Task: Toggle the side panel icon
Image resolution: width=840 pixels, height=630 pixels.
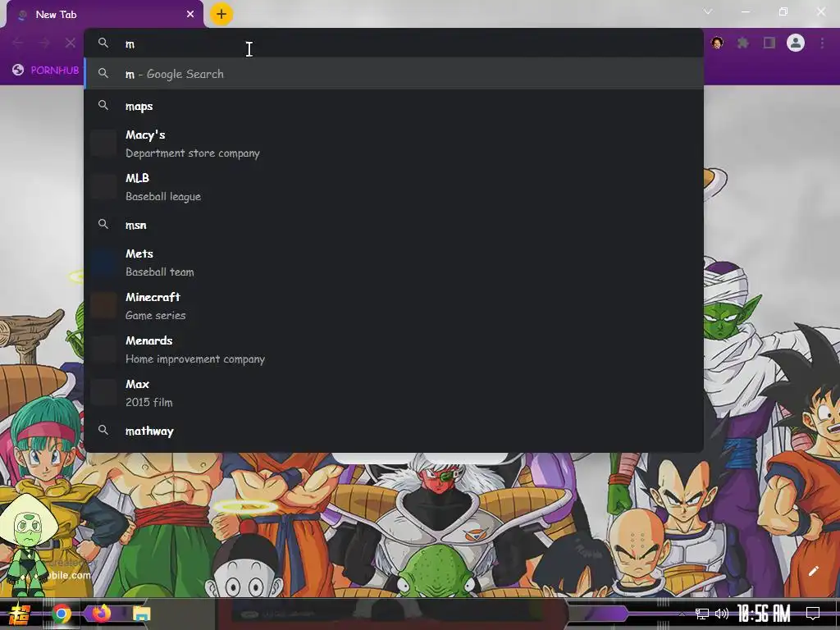Action: pyautogui.click(x=769, y=43)
